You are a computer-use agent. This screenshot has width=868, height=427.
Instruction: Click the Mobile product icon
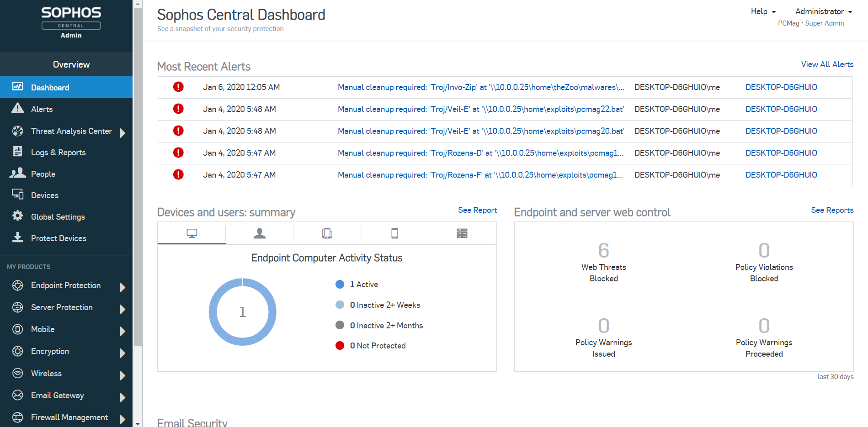point(17,329)
